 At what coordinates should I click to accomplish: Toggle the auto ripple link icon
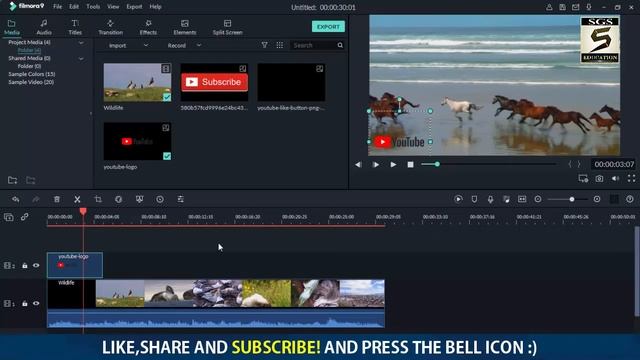coord(24,217)
